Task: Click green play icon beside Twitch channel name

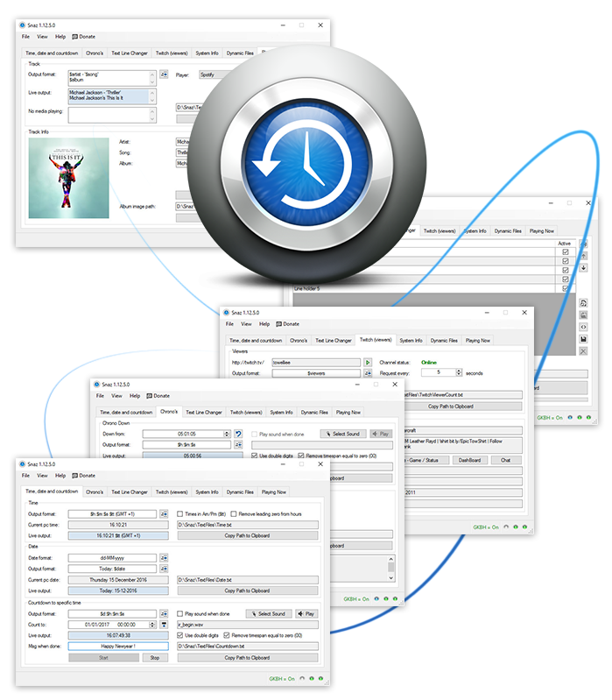Action: (x=368, y=362)
